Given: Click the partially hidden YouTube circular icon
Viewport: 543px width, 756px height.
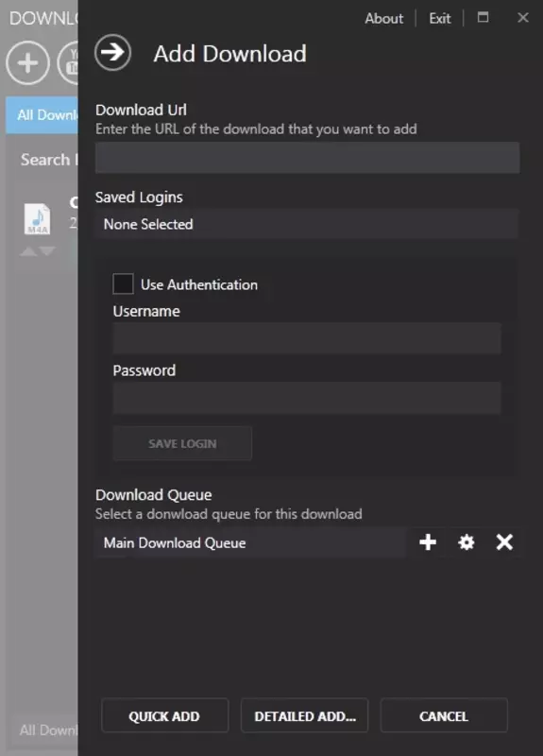Looking at the screenshot, I should coord(68,62).
